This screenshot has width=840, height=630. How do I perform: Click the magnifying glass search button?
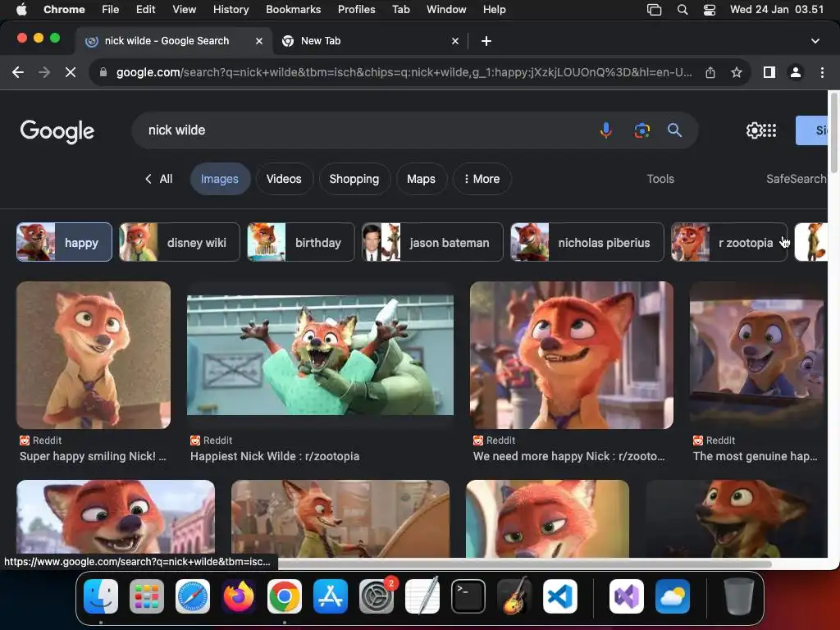[x=674, y=130]
